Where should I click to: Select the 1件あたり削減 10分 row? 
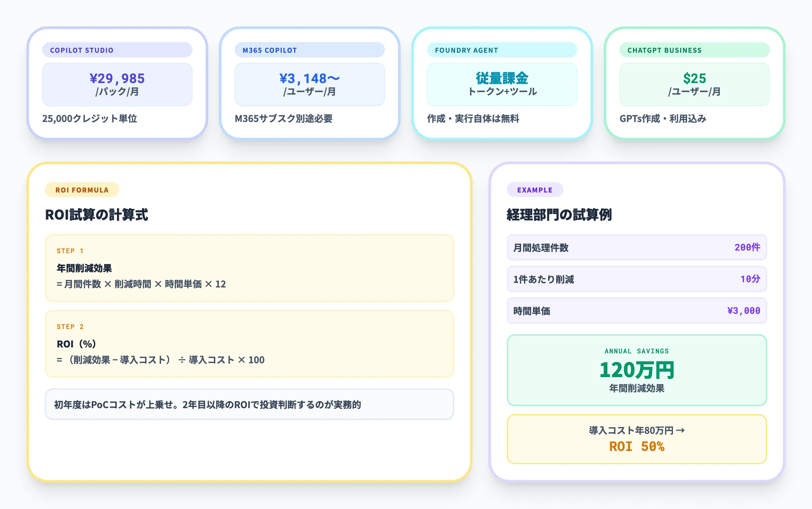click(x=637, y=279)
